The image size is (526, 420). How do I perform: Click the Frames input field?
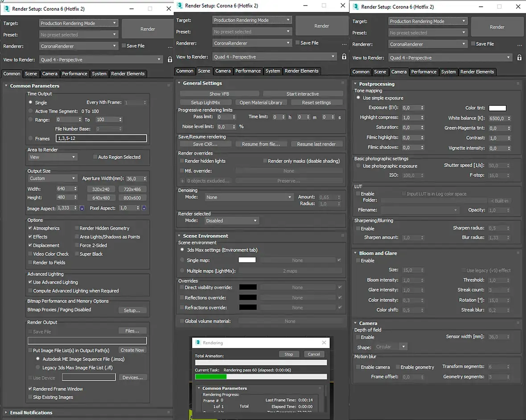point(102,138)
